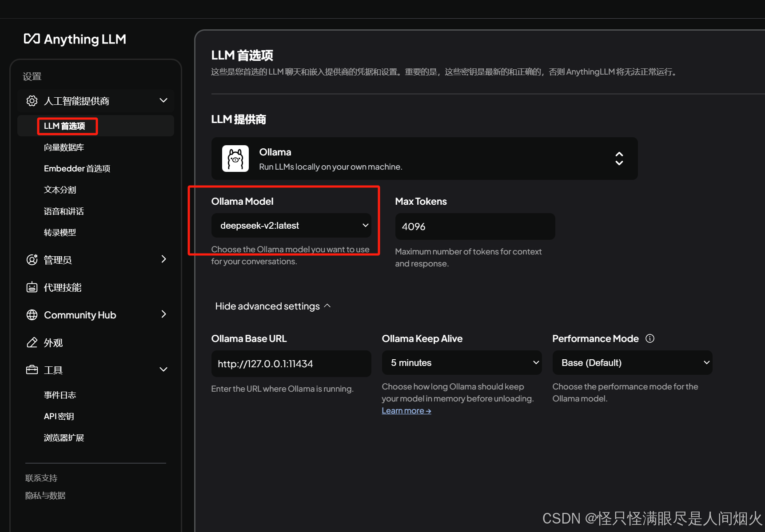Click the Ollama Base URL field
Viewport: 765px width, 532px height.
pos(291,364)
